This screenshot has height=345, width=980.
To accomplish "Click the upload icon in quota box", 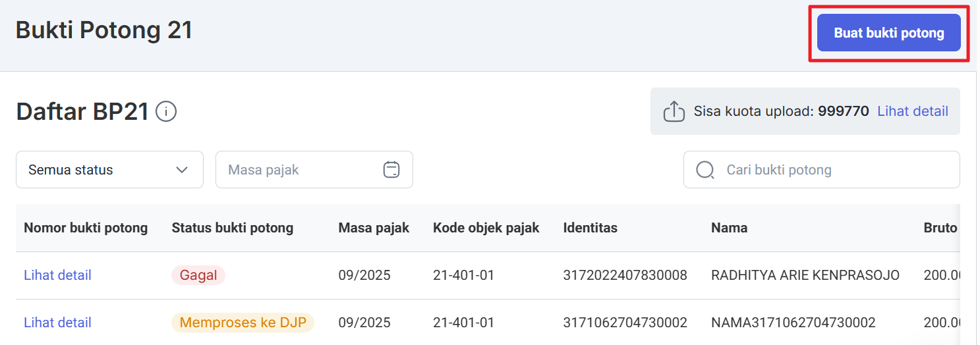I will [x=674, y=111].
